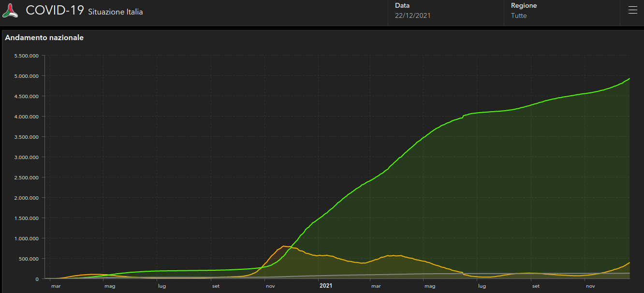Click the 4.000.000 y-axis label

[27, 117]
